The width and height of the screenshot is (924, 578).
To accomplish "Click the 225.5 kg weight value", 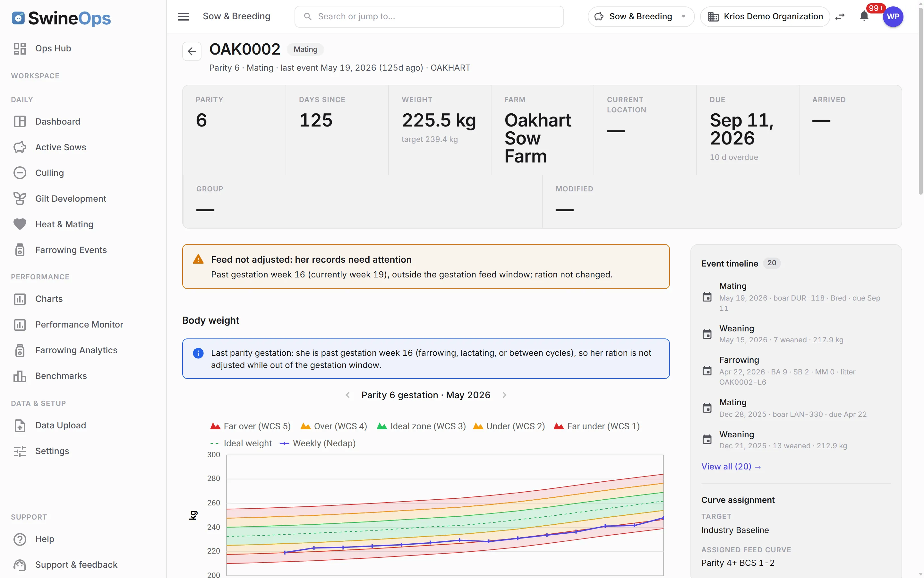I will tap(439, 120).
